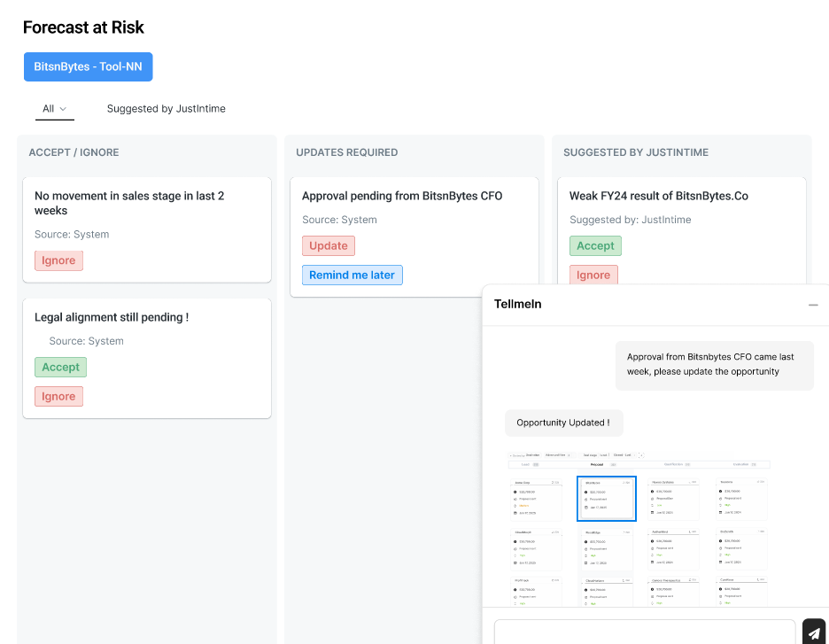Send the message with the paper plane icon
The height and width of the screenshot is (644, 829).
pos(813,632)
